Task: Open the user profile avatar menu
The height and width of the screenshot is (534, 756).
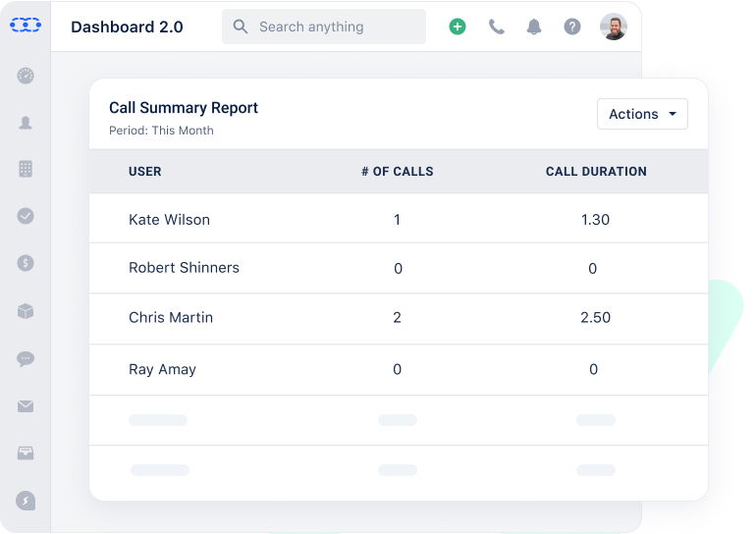Action: (614, 27)
